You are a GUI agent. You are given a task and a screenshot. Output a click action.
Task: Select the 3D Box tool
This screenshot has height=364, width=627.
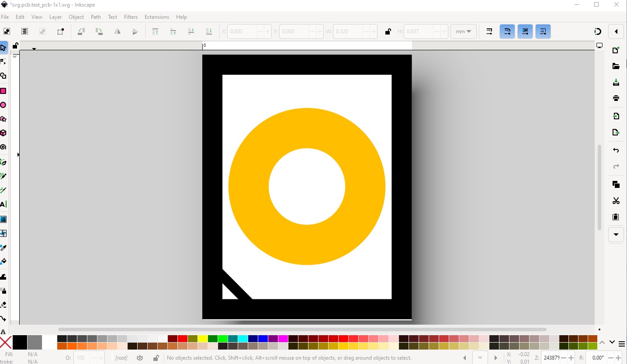(x=3, y=133)
